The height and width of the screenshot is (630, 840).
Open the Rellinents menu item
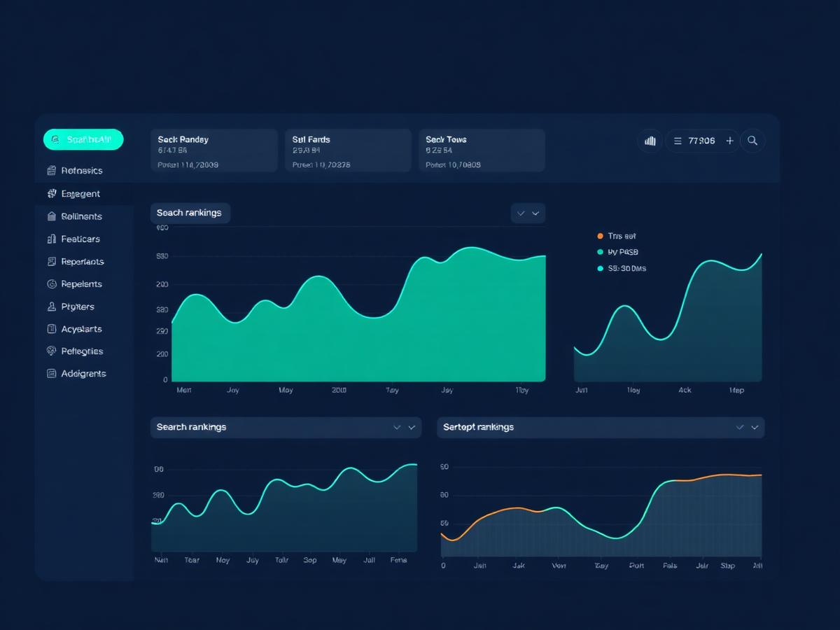[83, 216]
